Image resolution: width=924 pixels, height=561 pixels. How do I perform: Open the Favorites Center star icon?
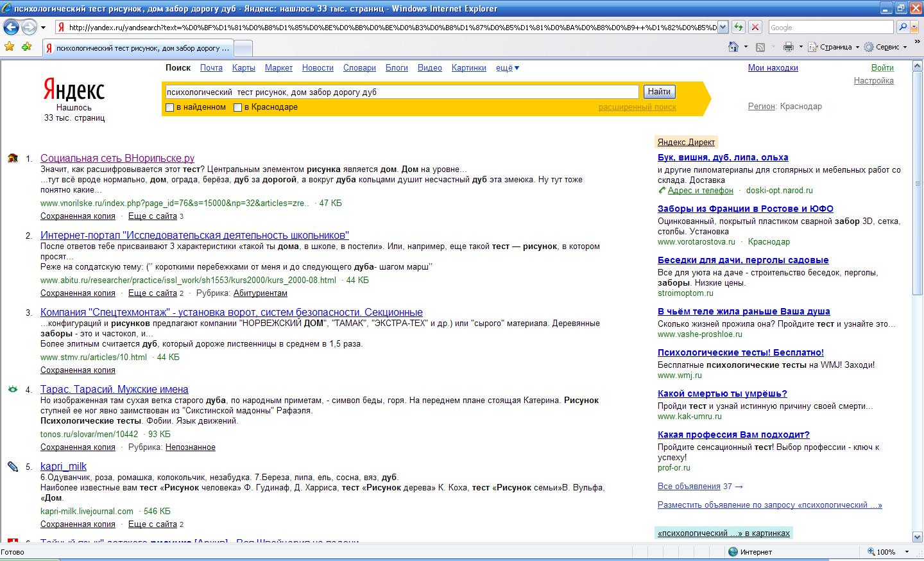point(9,47)
